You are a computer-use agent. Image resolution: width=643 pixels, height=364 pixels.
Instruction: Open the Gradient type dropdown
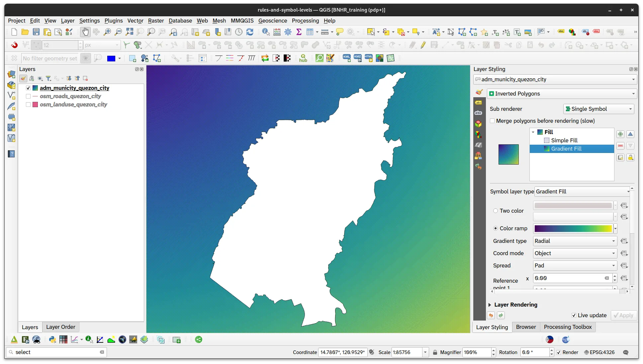tap(575, 241)
